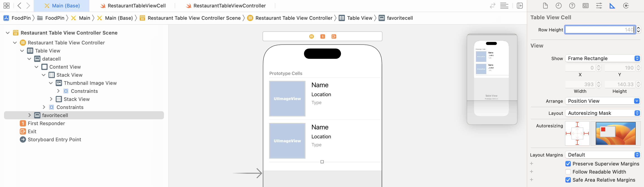Open the Show Frame Rectangle dropdown
This screenshot has width=644, height=187.
click(x=602, y=59)
